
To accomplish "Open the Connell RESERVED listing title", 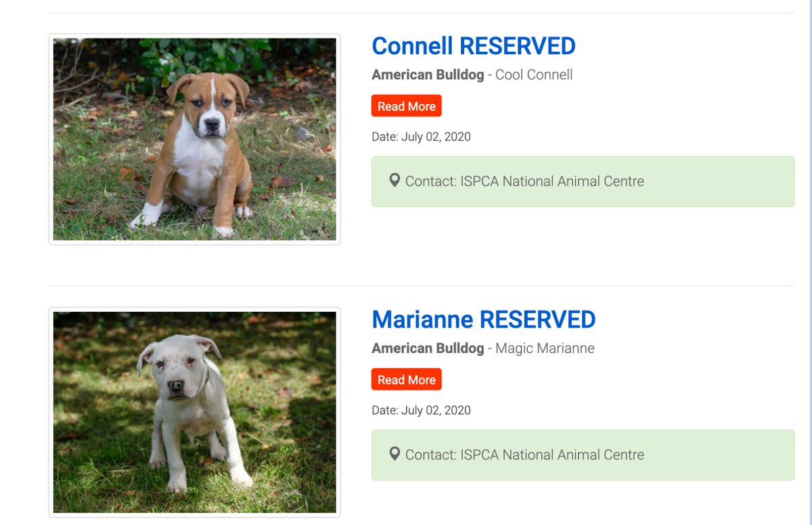I will [474, 46].
